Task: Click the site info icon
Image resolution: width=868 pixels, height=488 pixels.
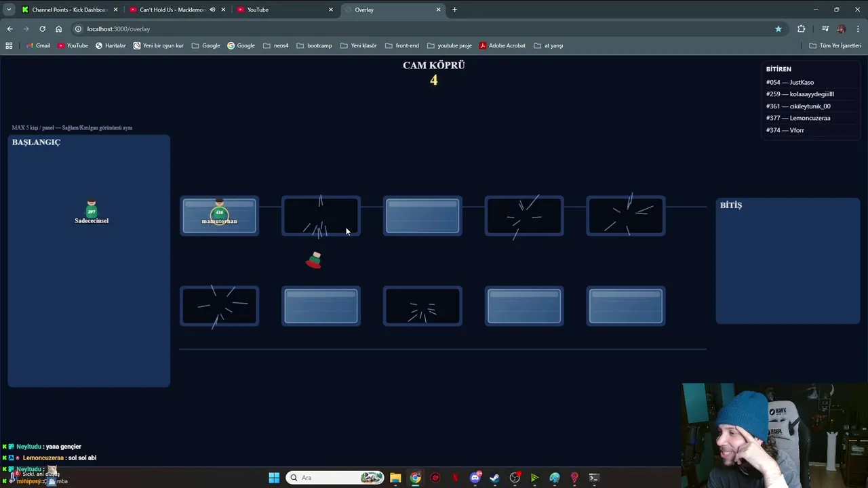Action: (78, 29)
